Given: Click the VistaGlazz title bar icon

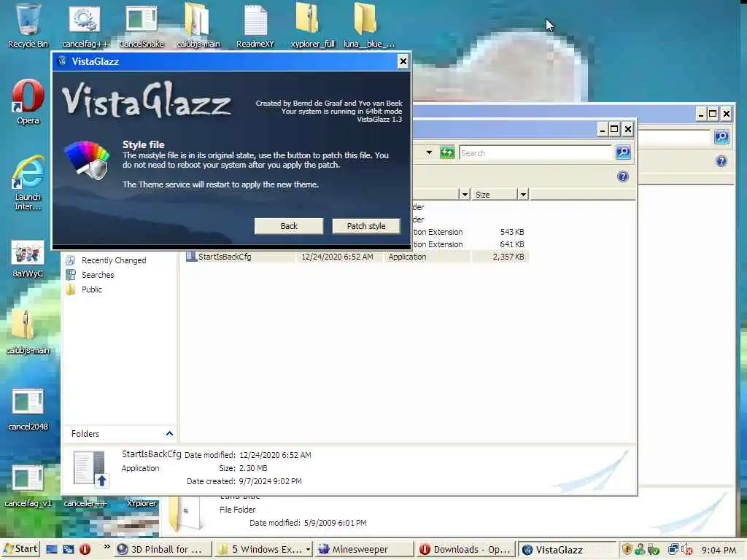Looking at the screenshot, I should [x=62, y=61].
